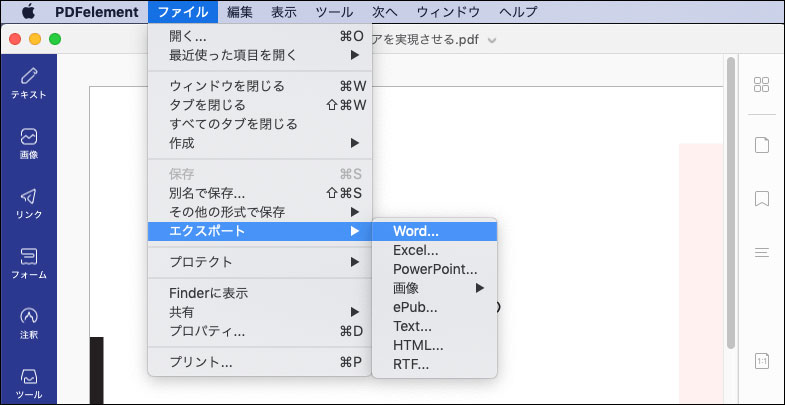Export to HTML...
The width and height of the screenshot is (785, 405).
point(435,346)
